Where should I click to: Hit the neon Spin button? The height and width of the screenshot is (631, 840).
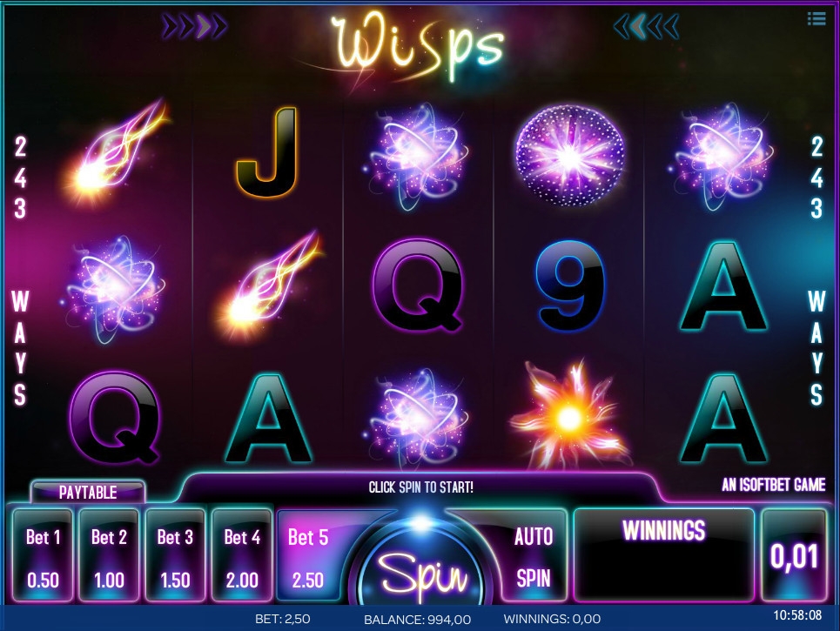click(421, 574)
